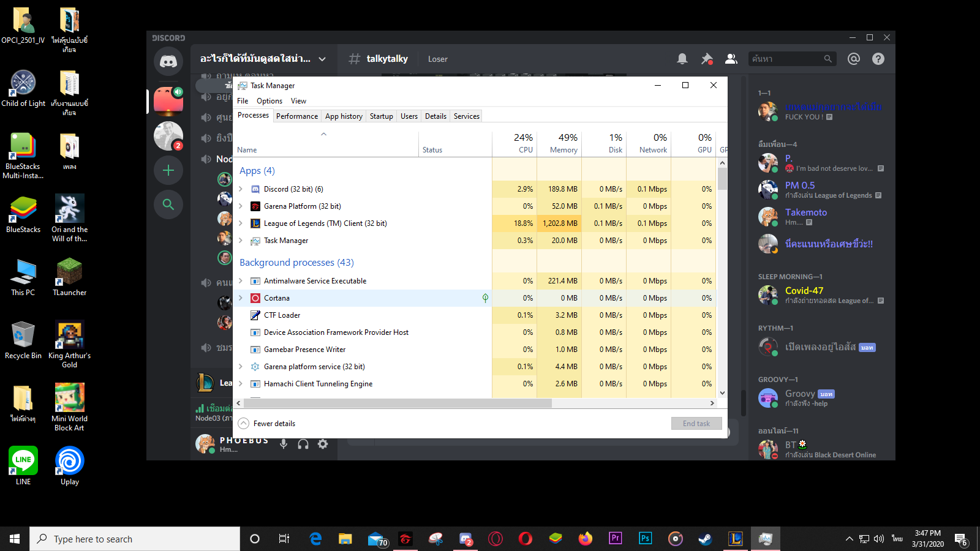Viewport: 980px width, 551px height.
Task: Switch to Services tab
Action: (467, 116)
